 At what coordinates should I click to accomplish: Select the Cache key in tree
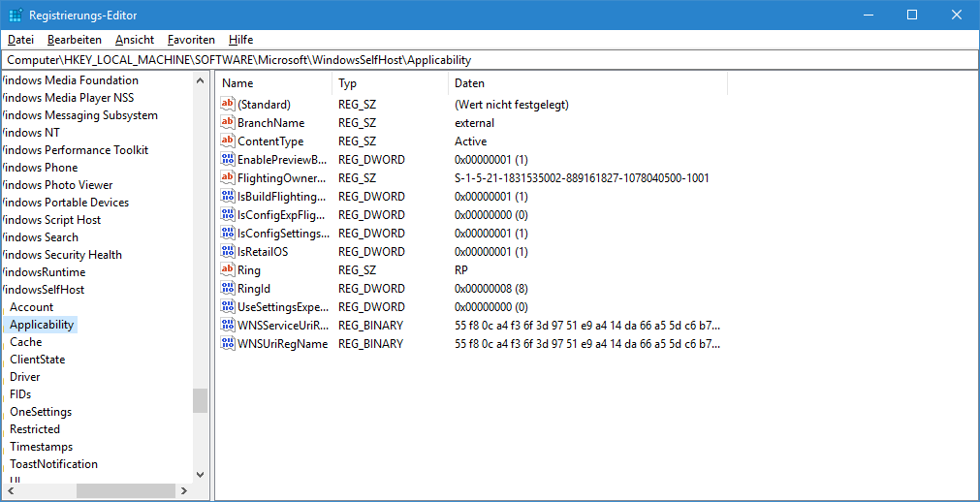pyautogui.click(x=25, y=342)
